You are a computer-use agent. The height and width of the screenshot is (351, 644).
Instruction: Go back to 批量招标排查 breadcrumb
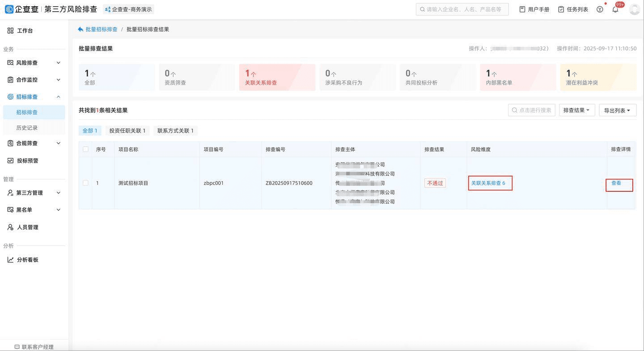pyautogui.click(x=102, y=30)
